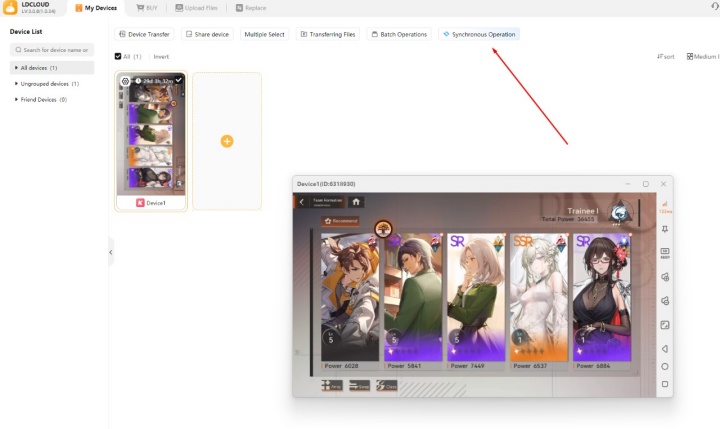Click the Device1(ID:6318930) window title
Screen dimensions: 720x429
(x=326, y=184)
